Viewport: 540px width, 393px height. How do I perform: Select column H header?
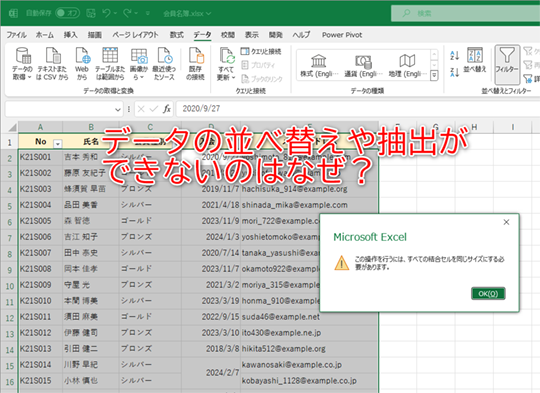pos(474,127)
